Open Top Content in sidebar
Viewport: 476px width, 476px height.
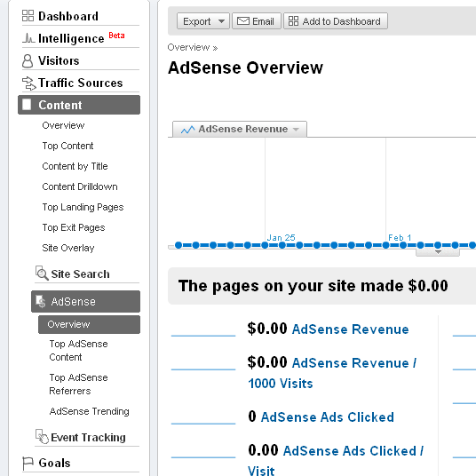[x=67, y=146]
